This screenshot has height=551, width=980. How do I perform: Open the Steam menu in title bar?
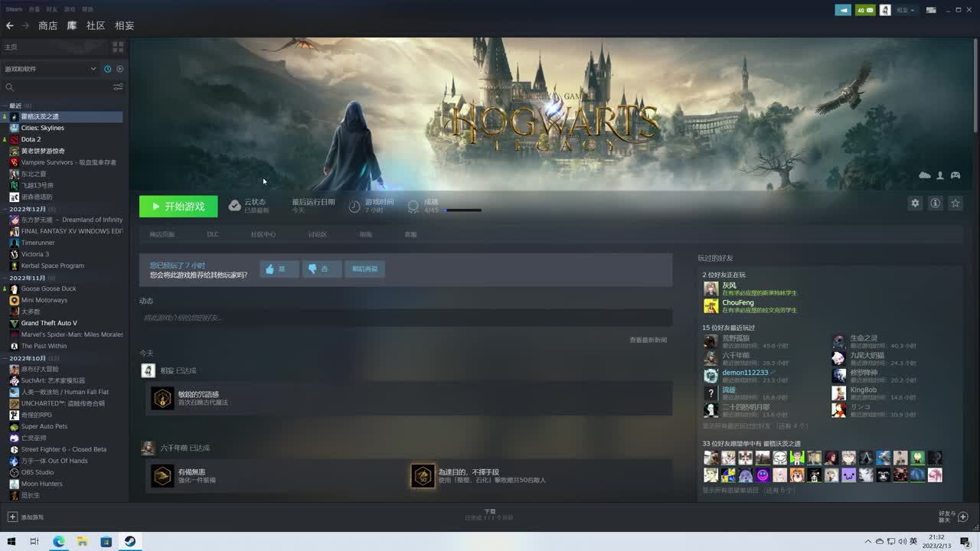[x=14, y=9]
